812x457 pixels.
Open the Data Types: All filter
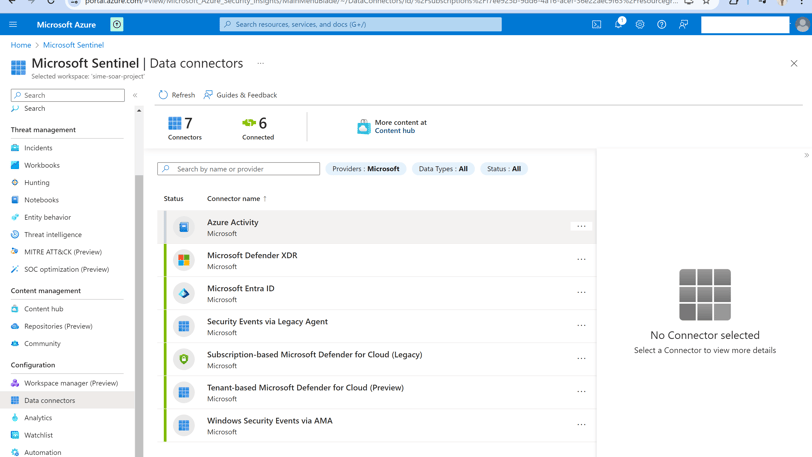443,169
